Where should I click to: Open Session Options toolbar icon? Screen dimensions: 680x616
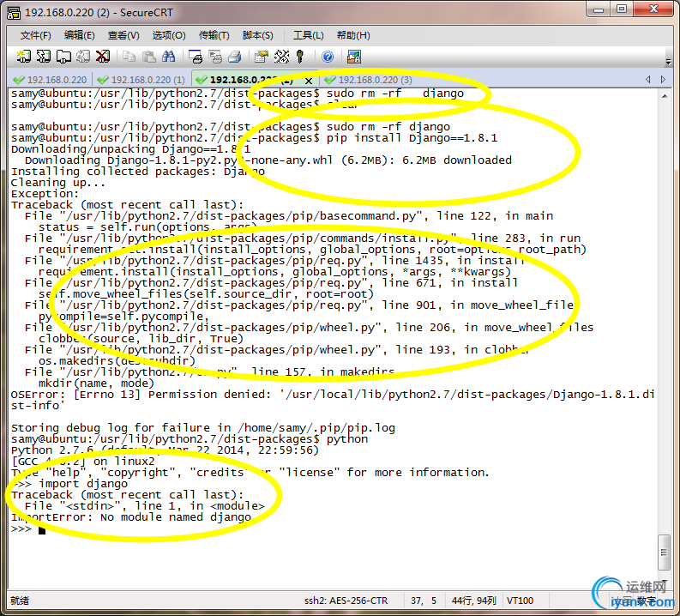click(261, 57)
